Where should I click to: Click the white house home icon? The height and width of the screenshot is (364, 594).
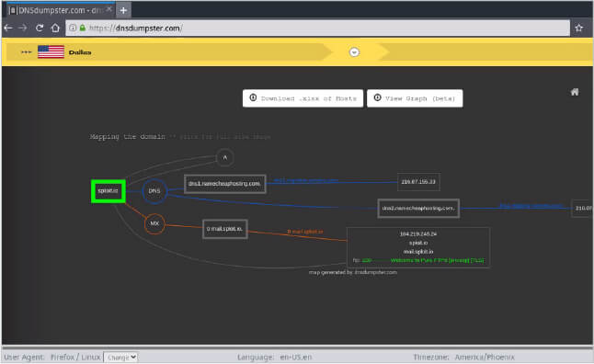point(575,92)
